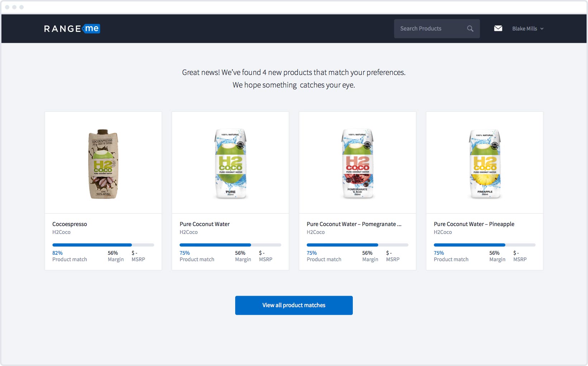This screenshot has width=588, height=366.
Task: Click the search magnifier icon
Action: pyautogui.click(x=470, y=29)
